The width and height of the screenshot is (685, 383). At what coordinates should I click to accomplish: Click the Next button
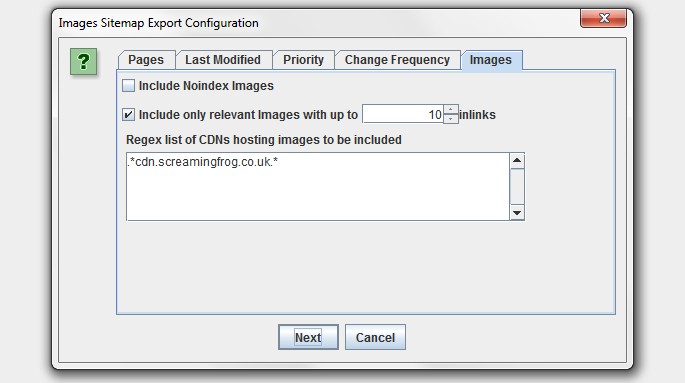(308, 337)
